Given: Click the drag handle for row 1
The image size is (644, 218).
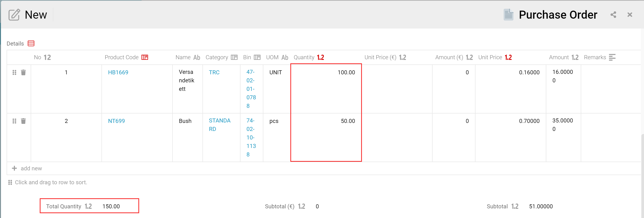Looking at the screenshot, I should click(14, 72).
